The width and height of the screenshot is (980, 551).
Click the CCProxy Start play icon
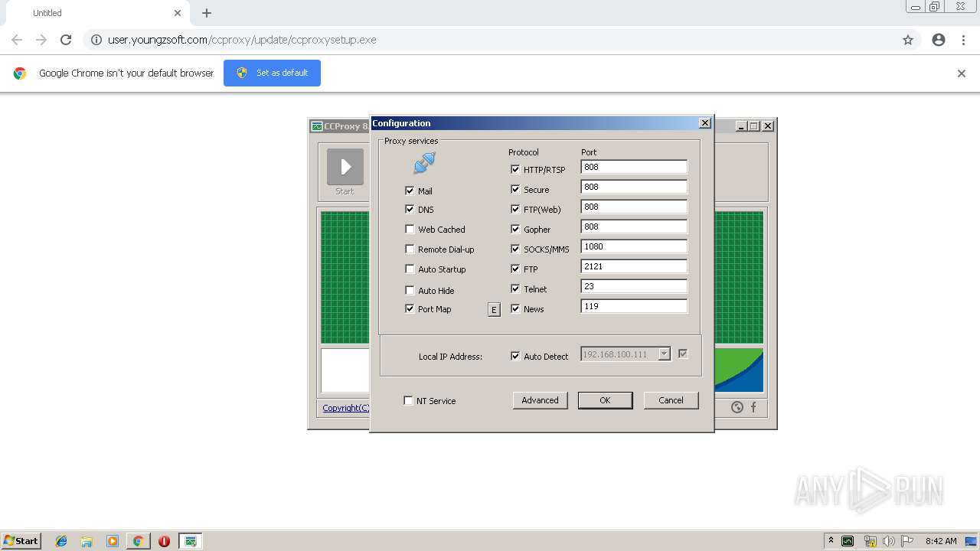point(345,167)
